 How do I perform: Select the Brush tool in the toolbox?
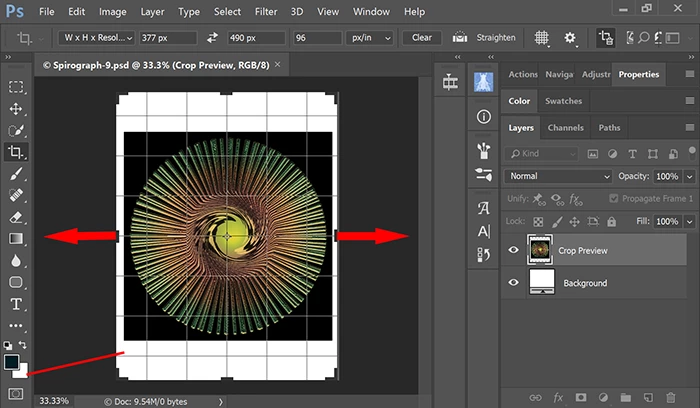point(16,174)
